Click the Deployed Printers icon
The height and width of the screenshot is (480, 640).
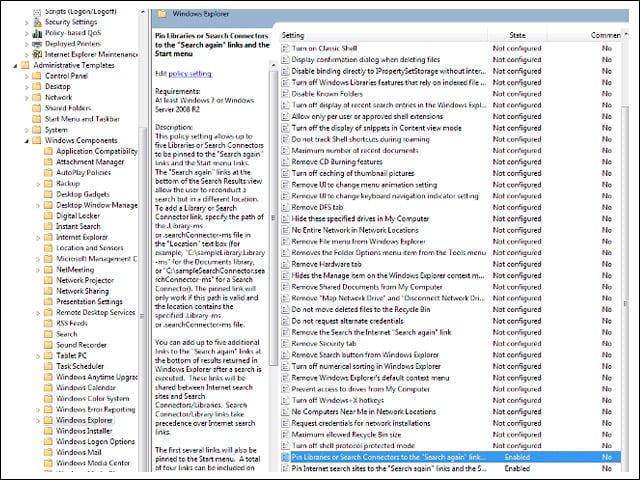(x=37, y=44)
